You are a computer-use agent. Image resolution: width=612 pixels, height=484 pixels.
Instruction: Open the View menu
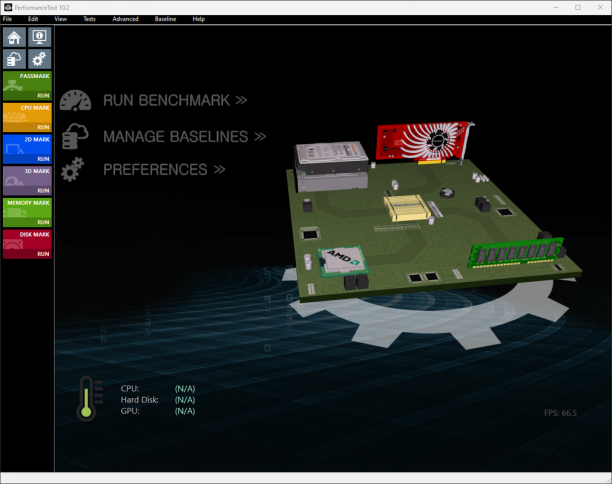point(60,19)
